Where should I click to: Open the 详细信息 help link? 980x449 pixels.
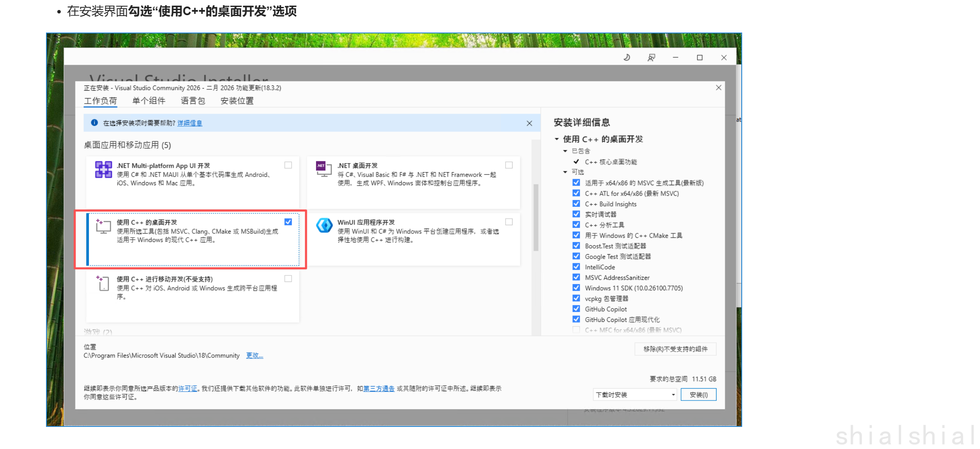190,123
